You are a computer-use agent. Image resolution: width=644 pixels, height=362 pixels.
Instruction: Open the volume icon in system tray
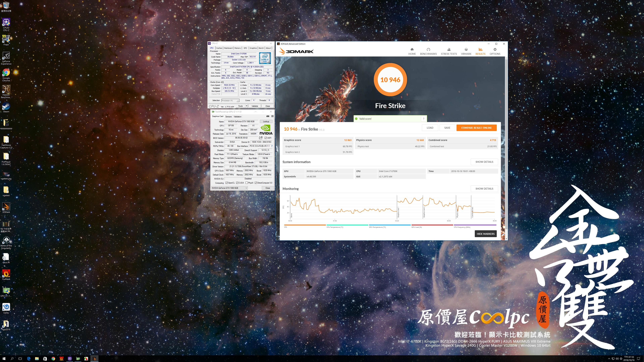point(617,359)
